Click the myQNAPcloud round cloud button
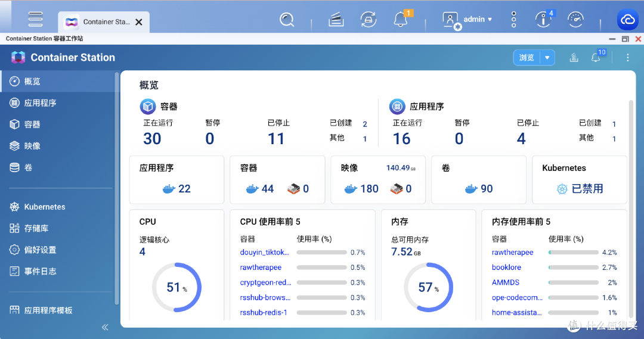644x339 pixels. pos(627,19)
